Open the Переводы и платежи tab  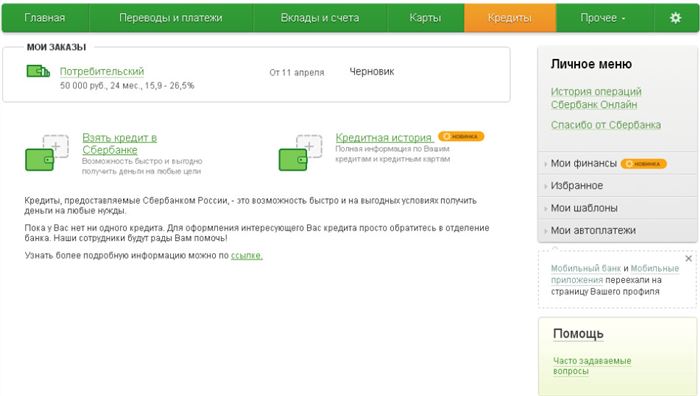(171, 18)
